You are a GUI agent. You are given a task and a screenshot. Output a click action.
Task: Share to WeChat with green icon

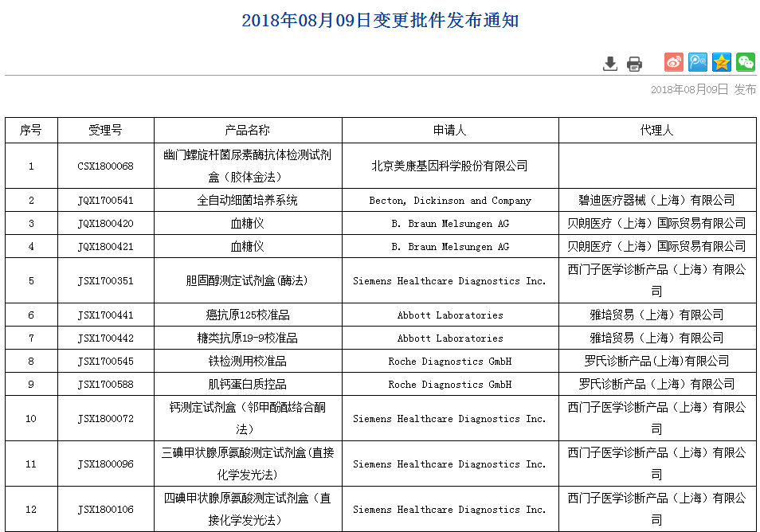coord(745,62)
